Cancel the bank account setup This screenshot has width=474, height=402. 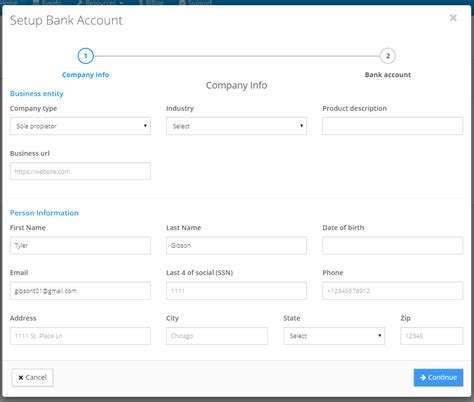32,378
